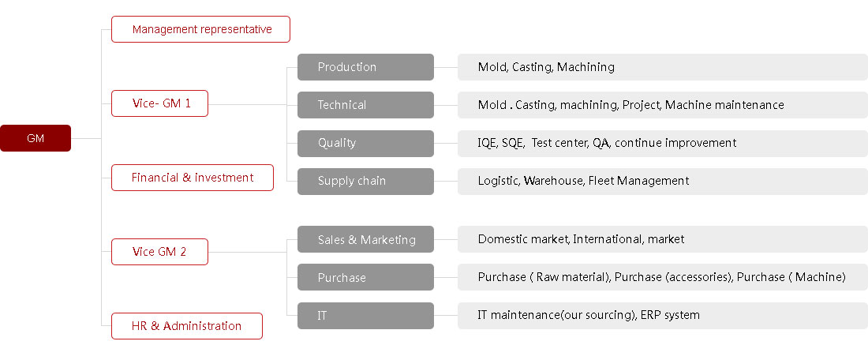
Task: Click the dark red GM box
Action: [x=36, y=138]
